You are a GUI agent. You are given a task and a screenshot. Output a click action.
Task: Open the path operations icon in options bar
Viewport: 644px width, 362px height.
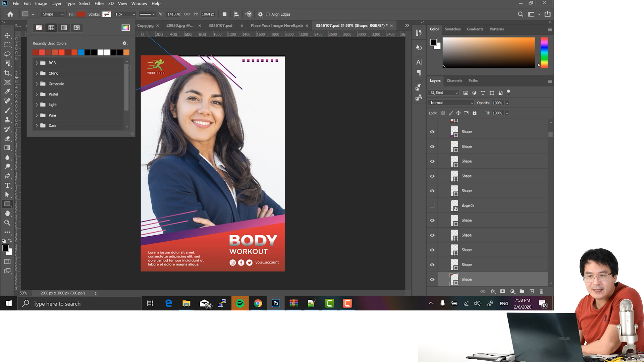point(225,14)
